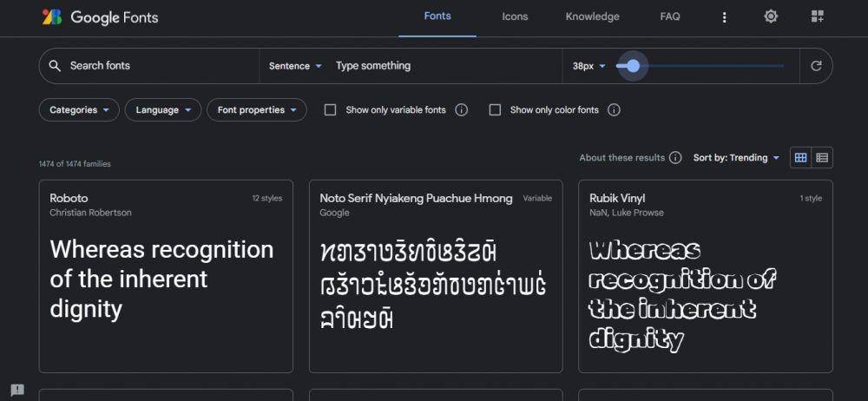
Task: Click the Rubik Vinyl preview text sample
Action: [682, 294]
